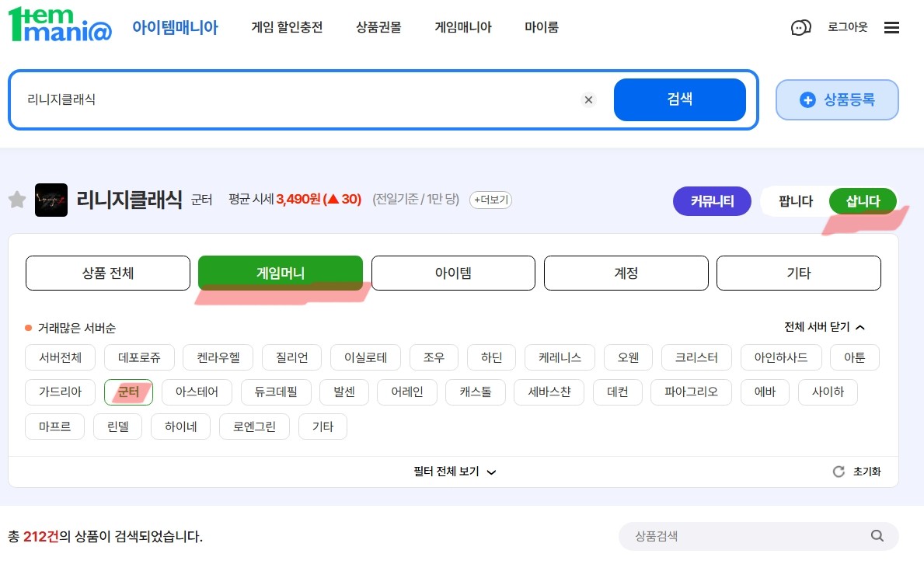Open the chat support icon
This screenshot has height=571, width=924.
coord(800,27)
